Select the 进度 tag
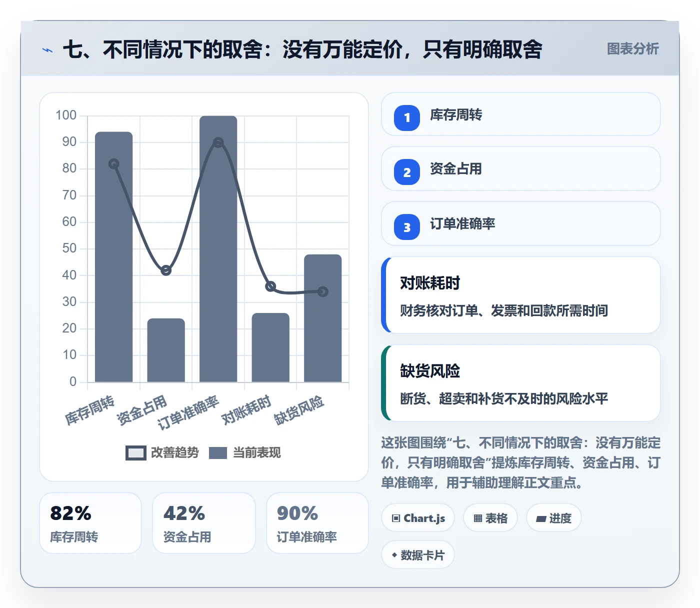This screenshot has width=700, height=608. click(554, 518)
